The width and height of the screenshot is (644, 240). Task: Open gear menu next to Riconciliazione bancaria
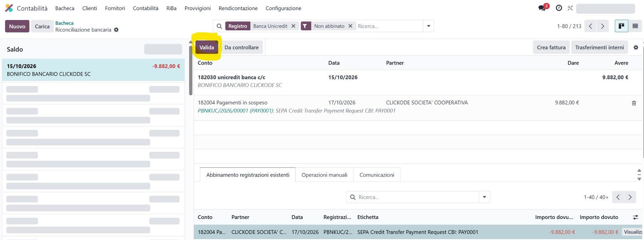pos(116,30)
